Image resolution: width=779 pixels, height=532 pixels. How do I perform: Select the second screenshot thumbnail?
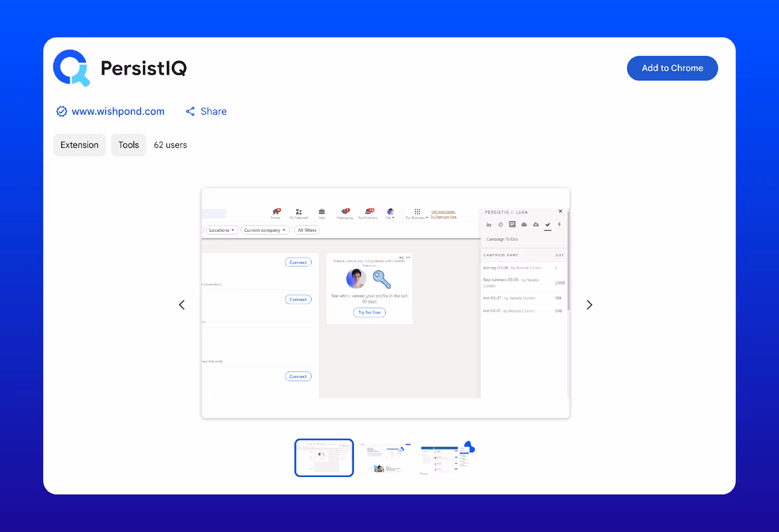click(x=385, y=458)
